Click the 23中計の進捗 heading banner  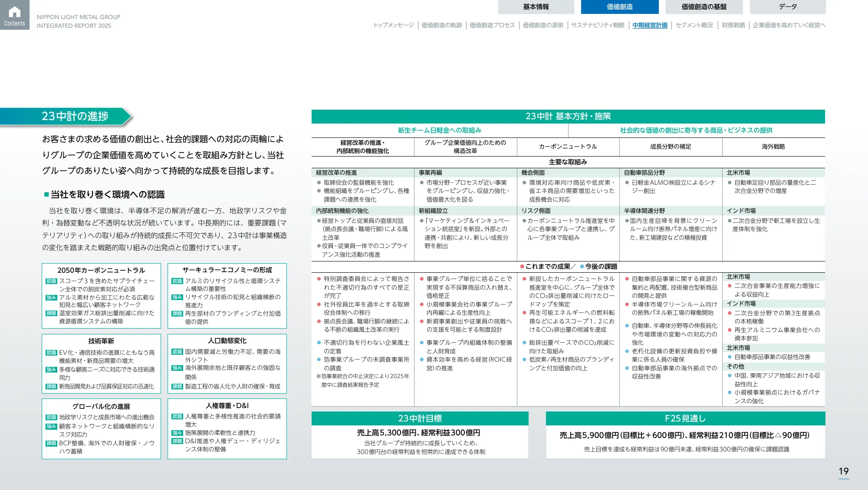click(x=76, y=116)
